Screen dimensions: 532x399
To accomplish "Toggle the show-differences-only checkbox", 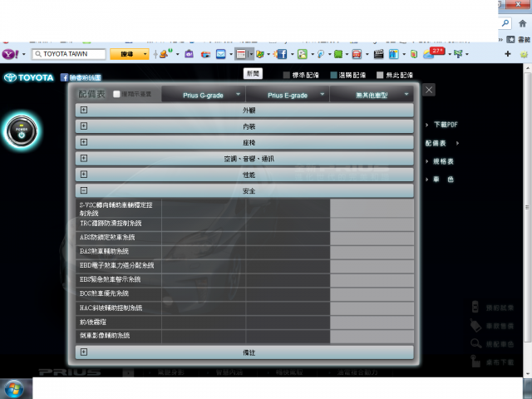I will [x=116, y=94].
